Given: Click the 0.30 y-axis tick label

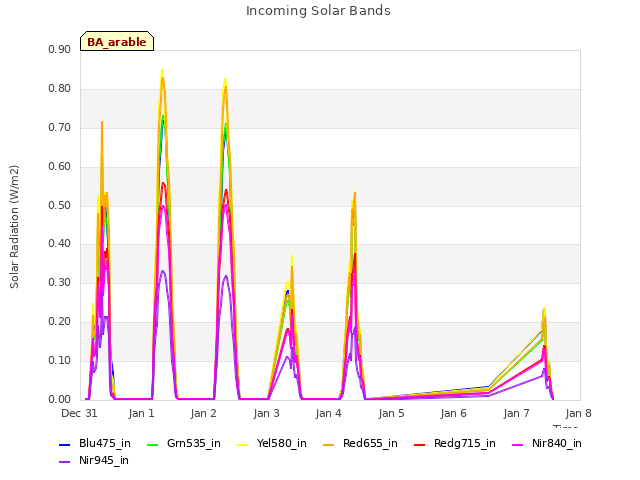Looking at the screenshot, I should (x=60, y=282).
